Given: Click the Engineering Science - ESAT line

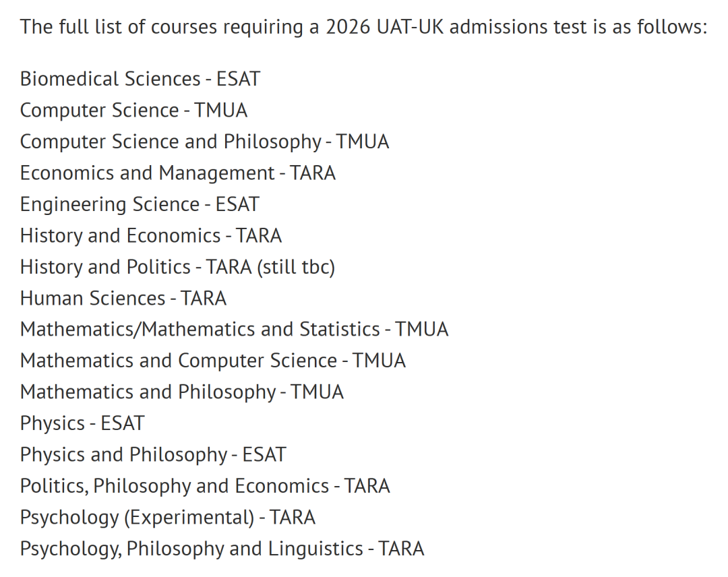Looking at the screenshot, I should click(140, 204).
